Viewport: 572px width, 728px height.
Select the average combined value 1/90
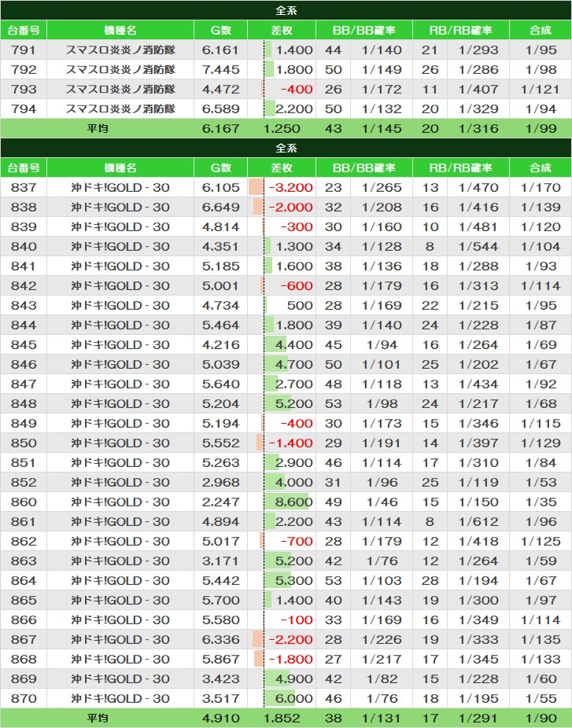tap(541, 719)
